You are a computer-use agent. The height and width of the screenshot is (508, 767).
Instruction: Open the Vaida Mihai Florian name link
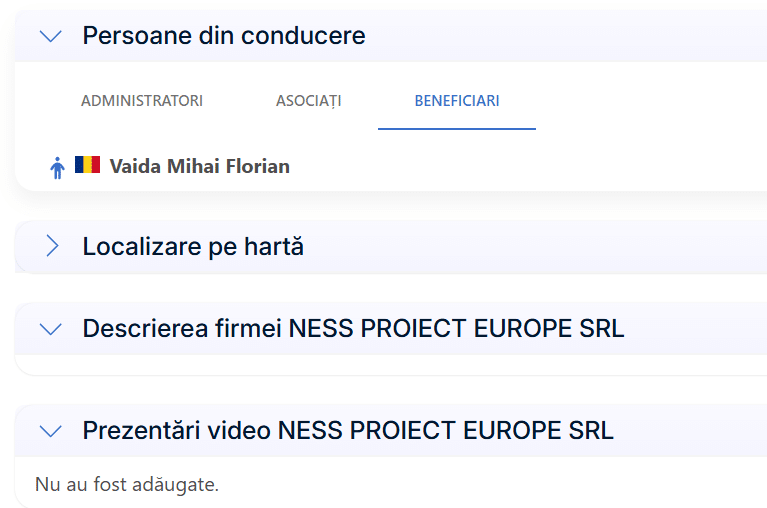click(x=199, y=166)
